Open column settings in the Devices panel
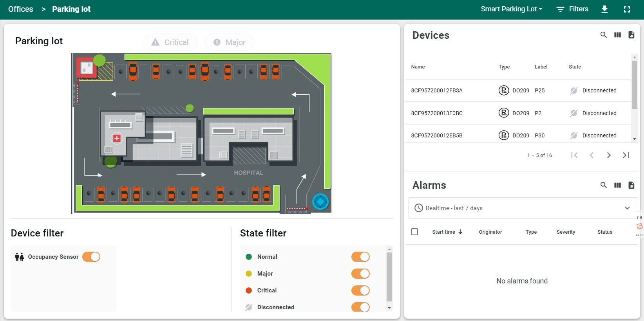The height and width of the screenshot is (321, 644). click(x=617, y=35)
